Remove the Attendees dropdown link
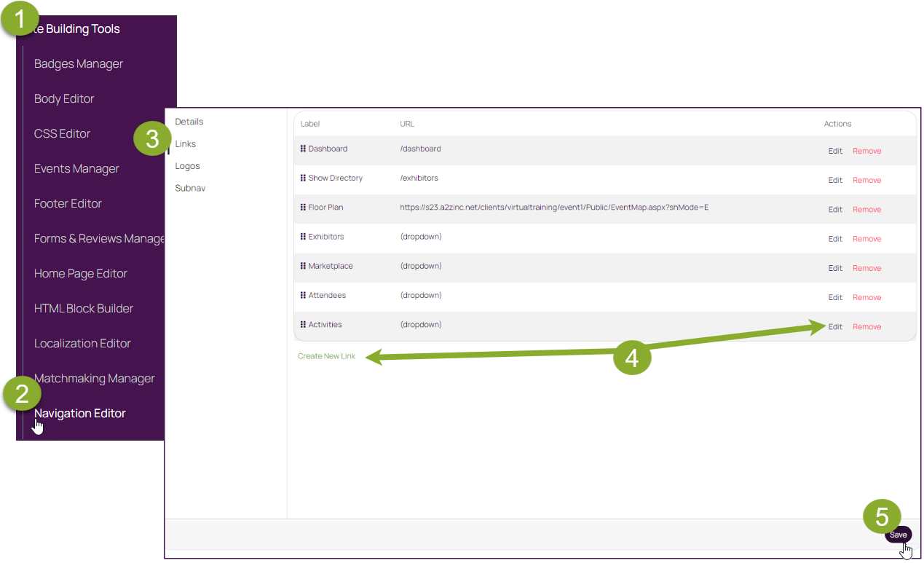Image resolution: width=924 pixels, height=563 pixels. (x=866, y=297)
